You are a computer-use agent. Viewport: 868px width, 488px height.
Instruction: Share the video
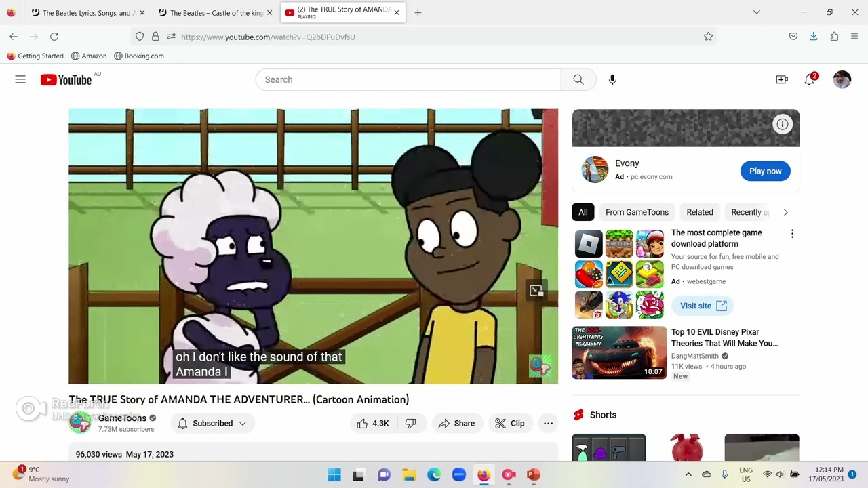click(457, 423)
